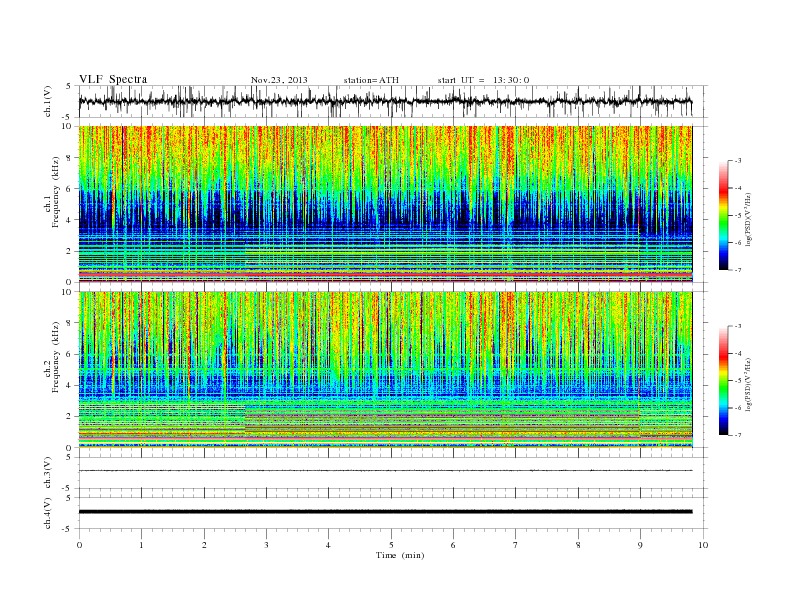
Task: Click the ch.2 PSD color scale bar
Action: (x=723, y=381)
